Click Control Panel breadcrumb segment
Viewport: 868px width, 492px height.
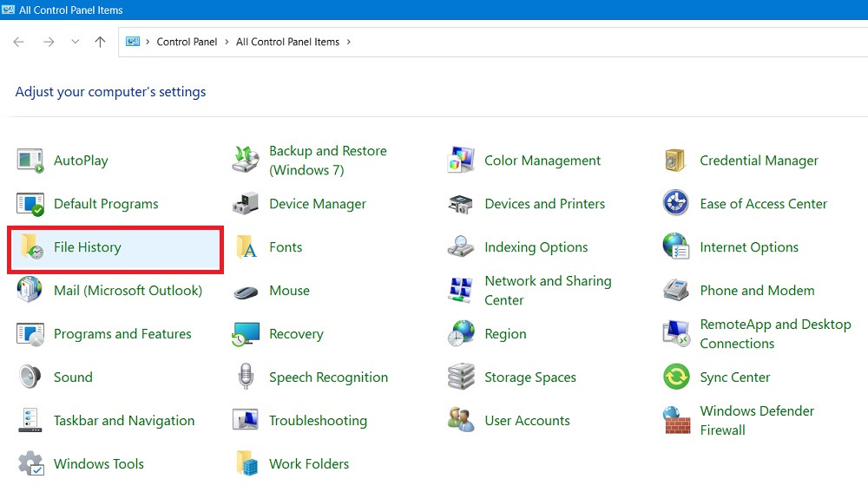click(187, 42)
